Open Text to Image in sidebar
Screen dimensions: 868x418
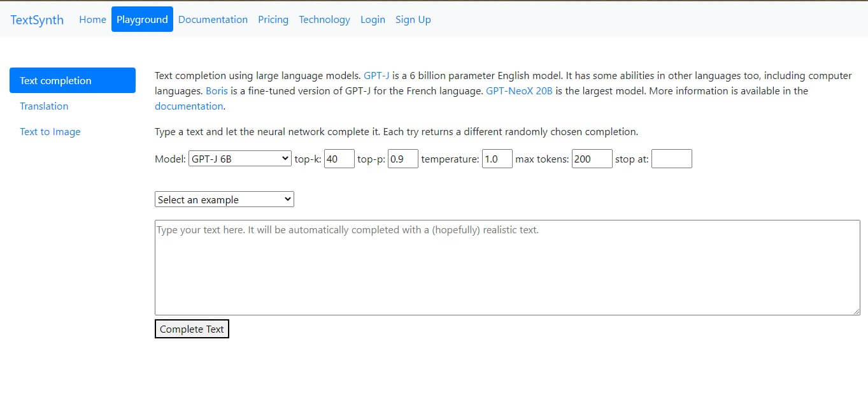tap(50, 132)
